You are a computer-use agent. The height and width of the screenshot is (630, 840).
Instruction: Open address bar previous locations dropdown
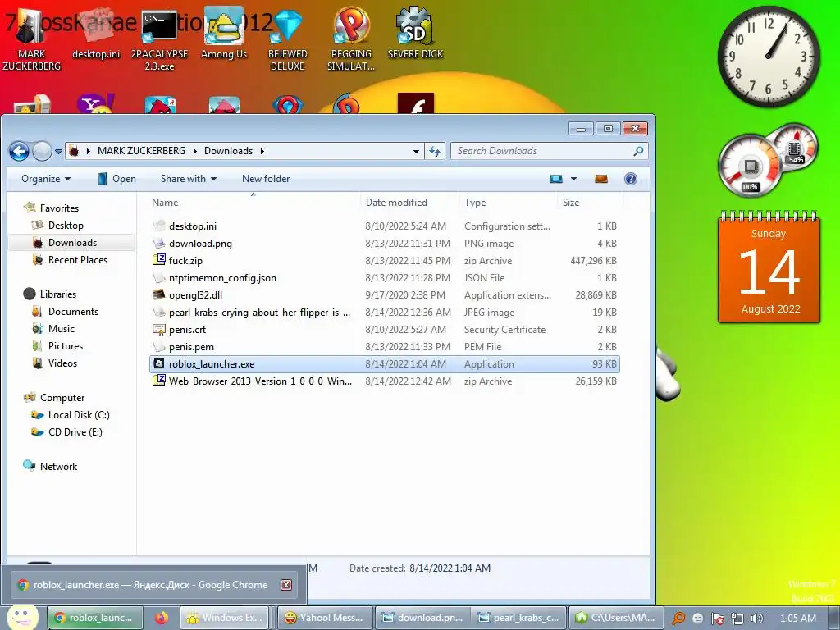tap(416, 151)
